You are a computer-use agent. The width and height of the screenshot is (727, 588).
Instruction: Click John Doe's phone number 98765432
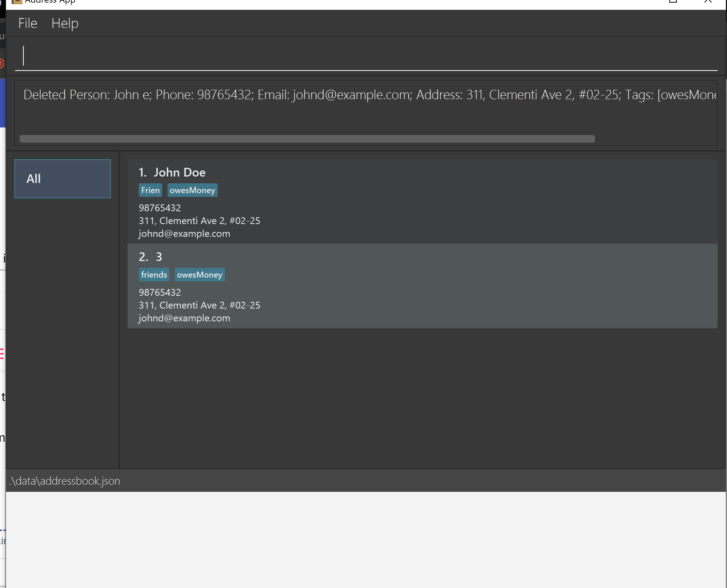click(160, 208)
